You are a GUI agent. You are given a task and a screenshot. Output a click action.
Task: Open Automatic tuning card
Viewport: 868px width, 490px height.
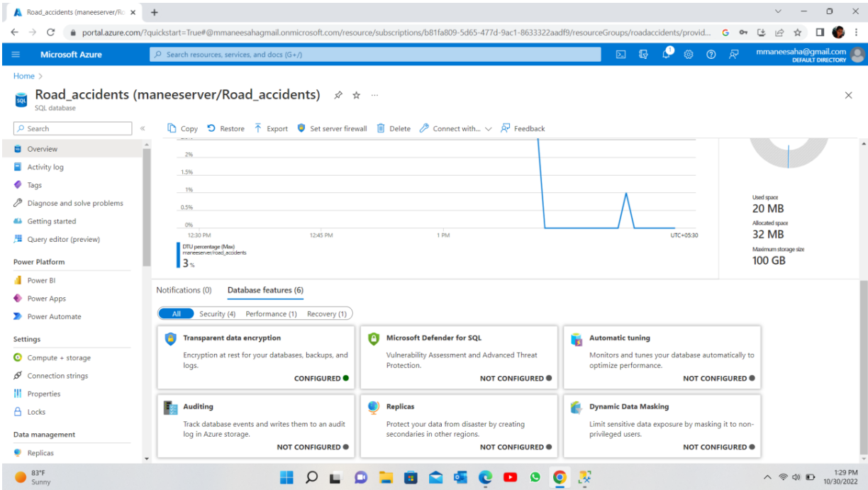tap(662, 357)
